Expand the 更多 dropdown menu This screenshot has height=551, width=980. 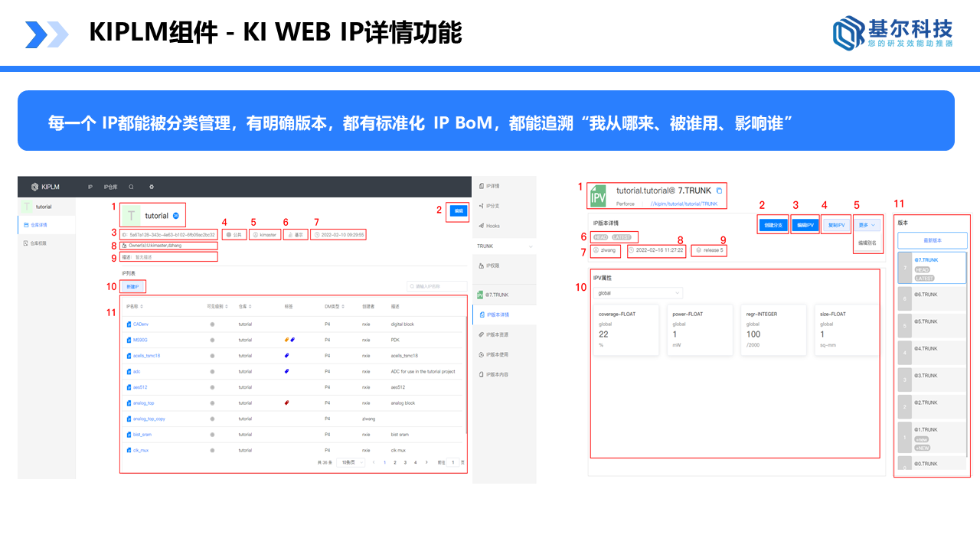pos(867,225)
